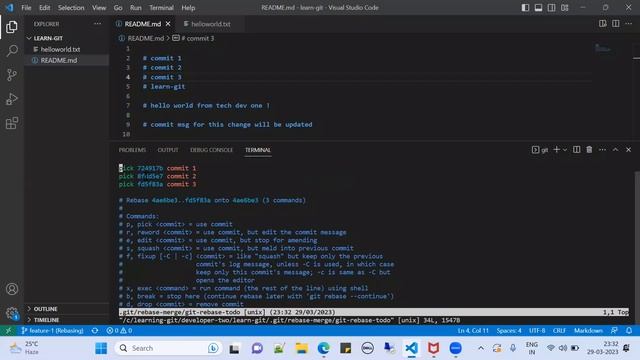This screenshot has width=640, height=360.
Task: Open the Edit menu
Action: [44, 7]
